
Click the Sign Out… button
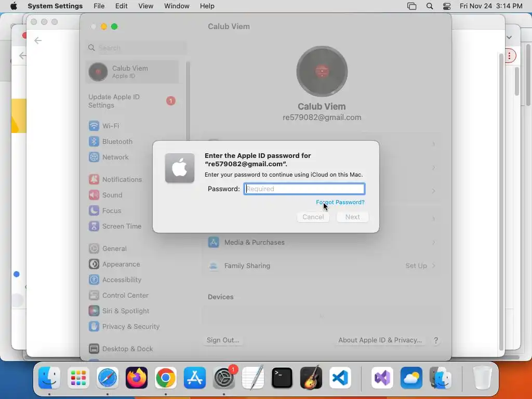coord(223,340)
